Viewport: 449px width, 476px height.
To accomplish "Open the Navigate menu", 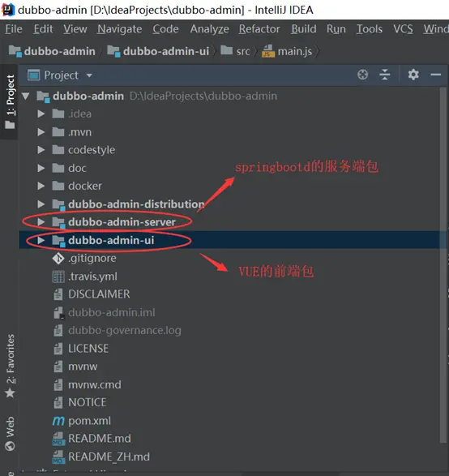I will (119, 29).
